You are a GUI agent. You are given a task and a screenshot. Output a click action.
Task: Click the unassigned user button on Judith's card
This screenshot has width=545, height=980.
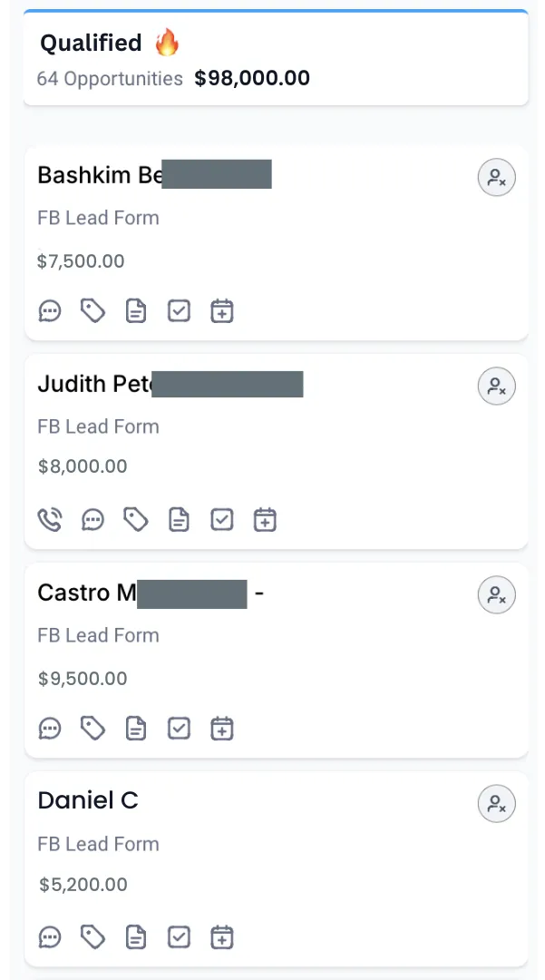(496, 387)
